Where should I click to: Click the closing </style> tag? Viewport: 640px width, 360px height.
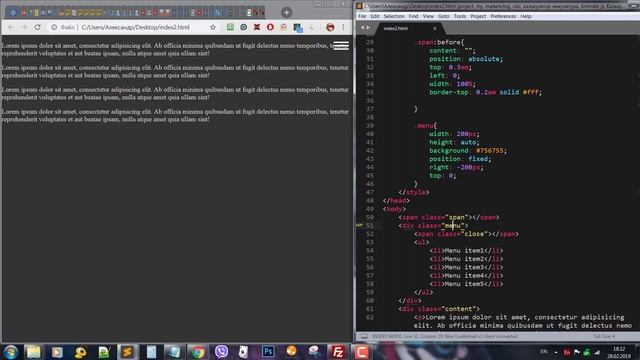point(413,192)
